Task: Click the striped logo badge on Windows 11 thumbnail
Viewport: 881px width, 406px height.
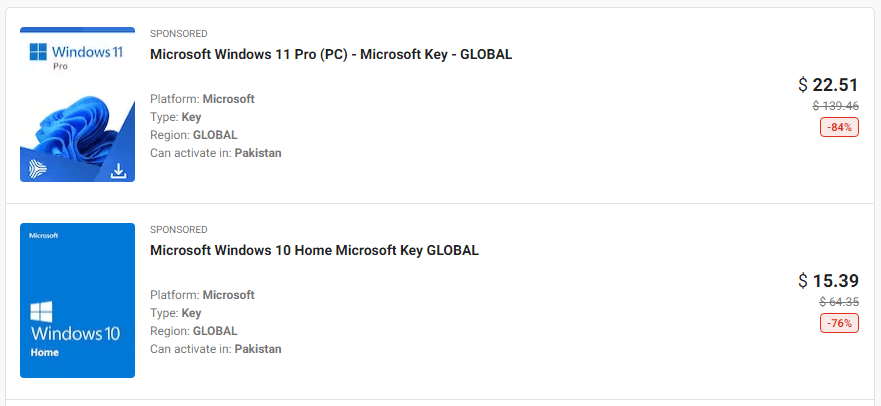Action: pyautogui.click(x=37, y=169)
